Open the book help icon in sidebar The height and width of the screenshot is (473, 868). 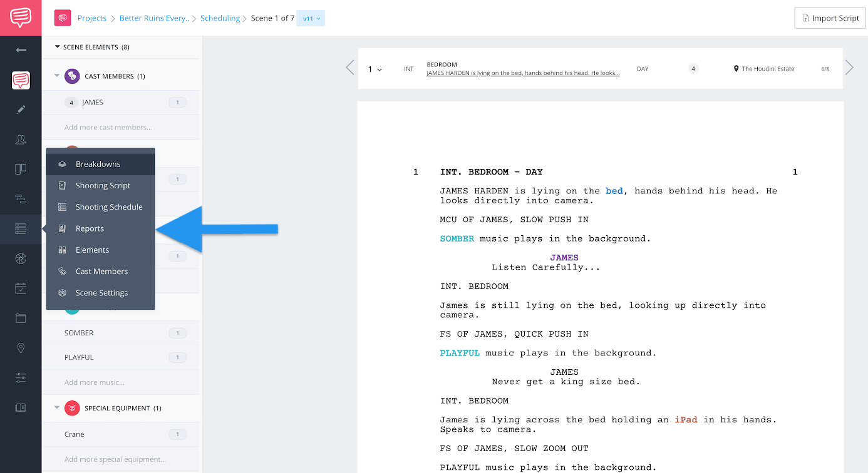tap(21, 407)
